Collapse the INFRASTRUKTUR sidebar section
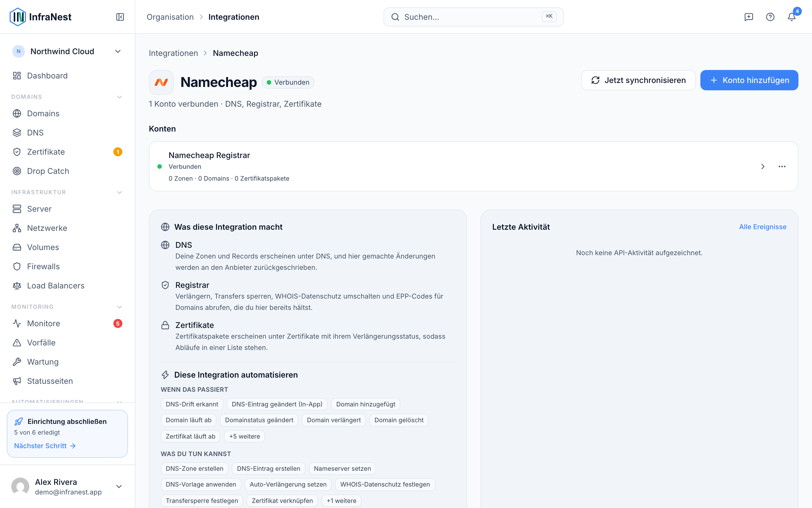Image resolution: width=812 pixels, height=508 pixels. [120, 192]
